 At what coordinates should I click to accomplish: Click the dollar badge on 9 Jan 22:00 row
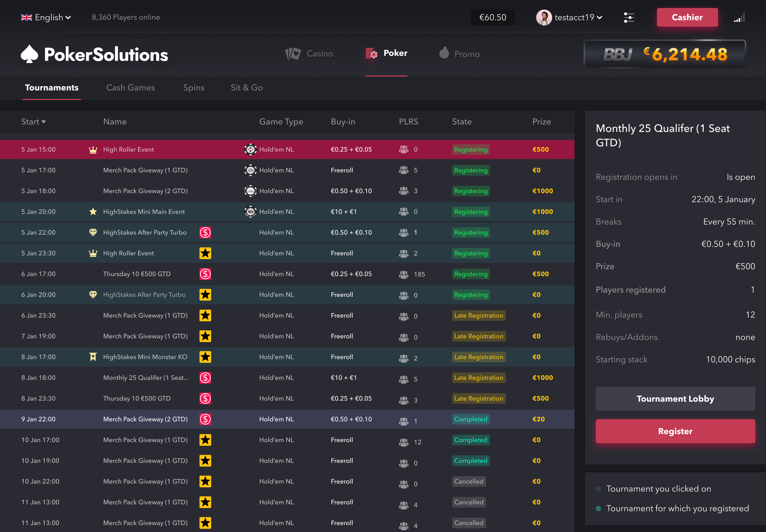pyautogui.click(x=205, y=419)
